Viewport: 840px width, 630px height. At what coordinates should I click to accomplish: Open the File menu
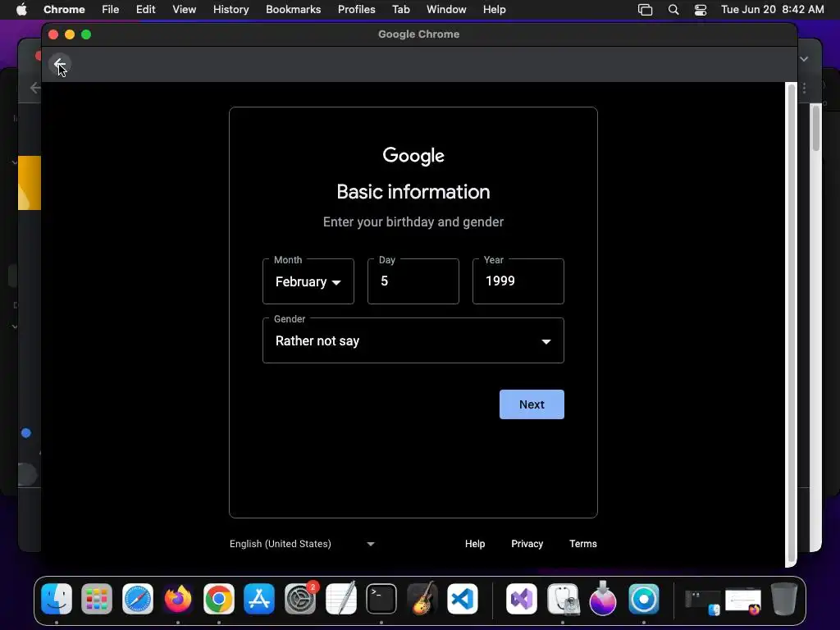pos(111,10)
